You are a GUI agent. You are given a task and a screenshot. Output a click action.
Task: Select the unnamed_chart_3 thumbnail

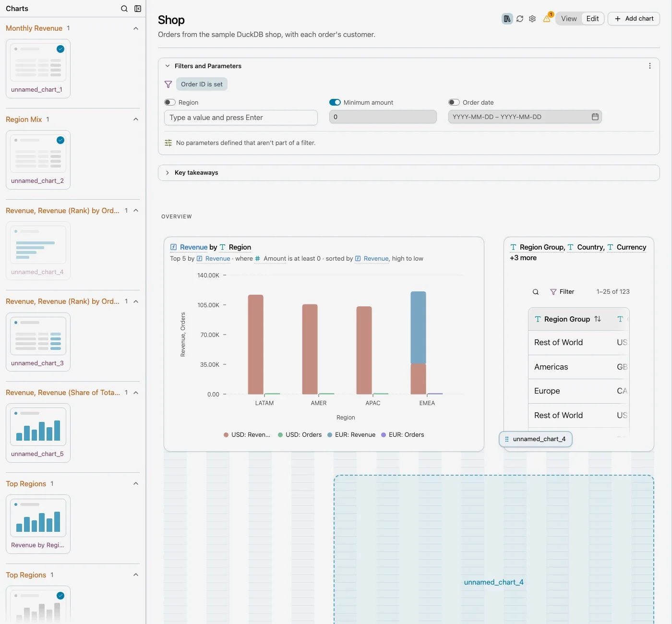[x=38, y=342]
